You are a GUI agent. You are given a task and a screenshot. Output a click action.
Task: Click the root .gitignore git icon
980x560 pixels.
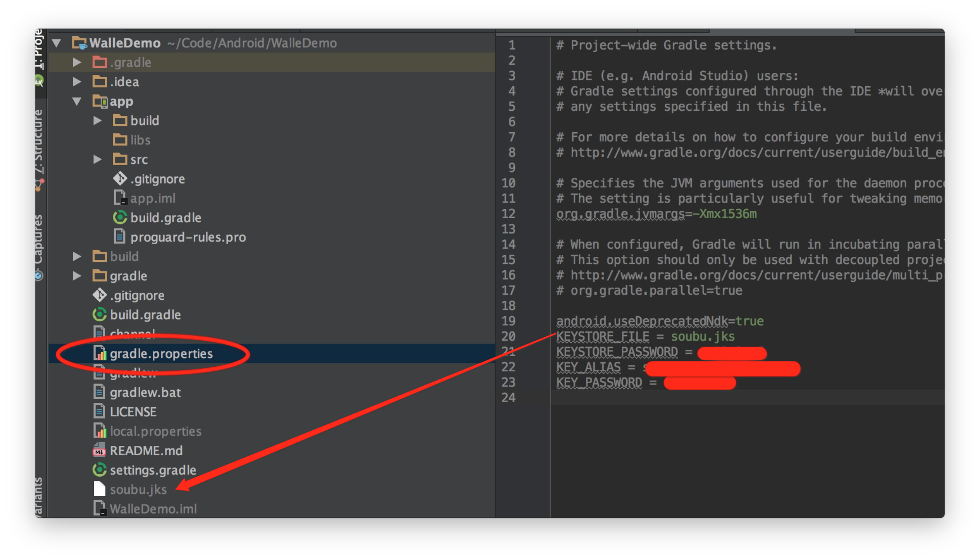pos(99,295)
